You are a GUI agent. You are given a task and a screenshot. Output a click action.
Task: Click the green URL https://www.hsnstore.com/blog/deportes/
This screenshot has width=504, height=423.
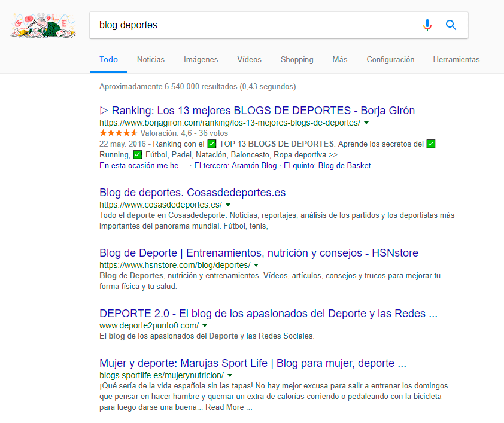tap(175, 265)
